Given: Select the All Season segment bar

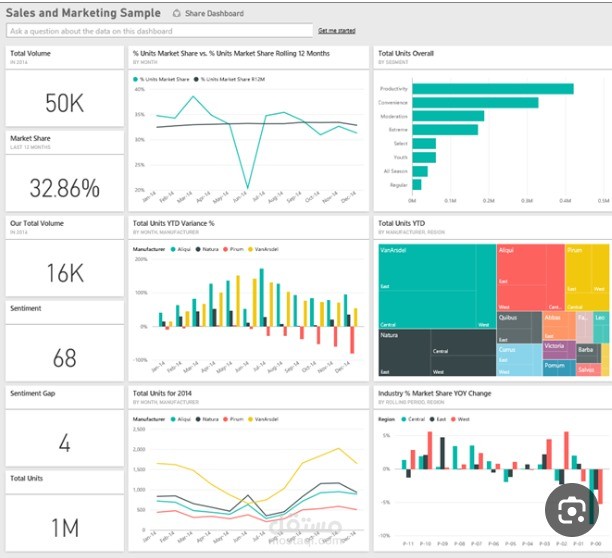Looking at the screenshot, I should tap(420, 171).
